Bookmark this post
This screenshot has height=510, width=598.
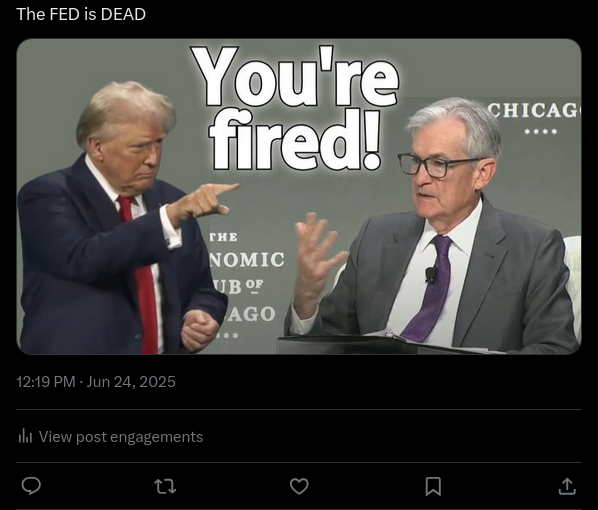433,486
